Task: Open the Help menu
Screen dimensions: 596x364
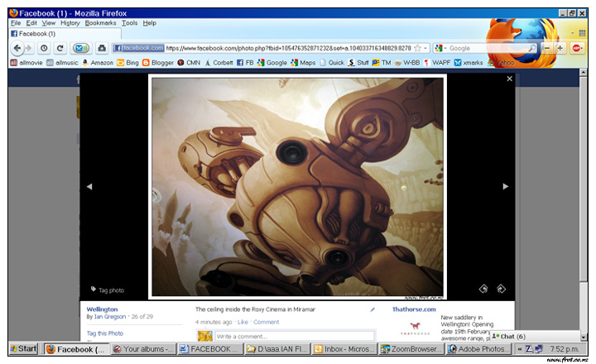Action: 149,23
